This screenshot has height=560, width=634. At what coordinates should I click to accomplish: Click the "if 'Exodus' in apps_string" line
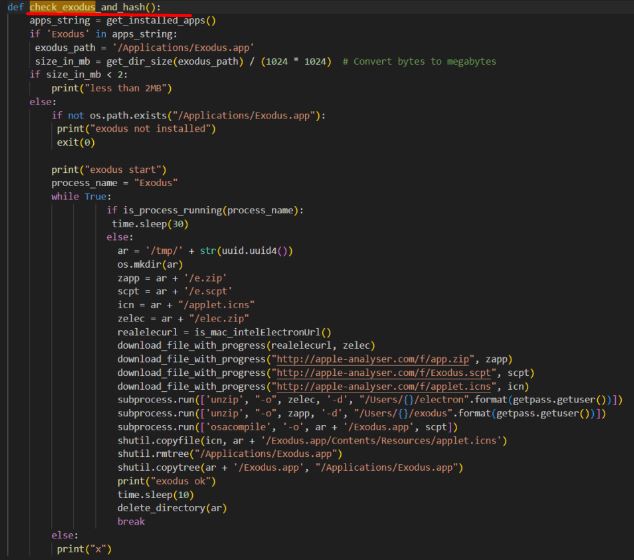click(103, 34)
